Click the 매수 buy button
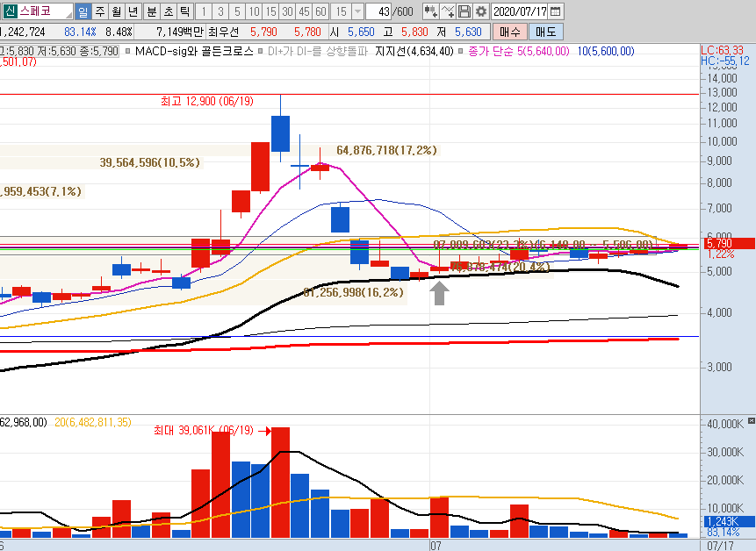This screenshot has height=551, width=756. (510, 32)
